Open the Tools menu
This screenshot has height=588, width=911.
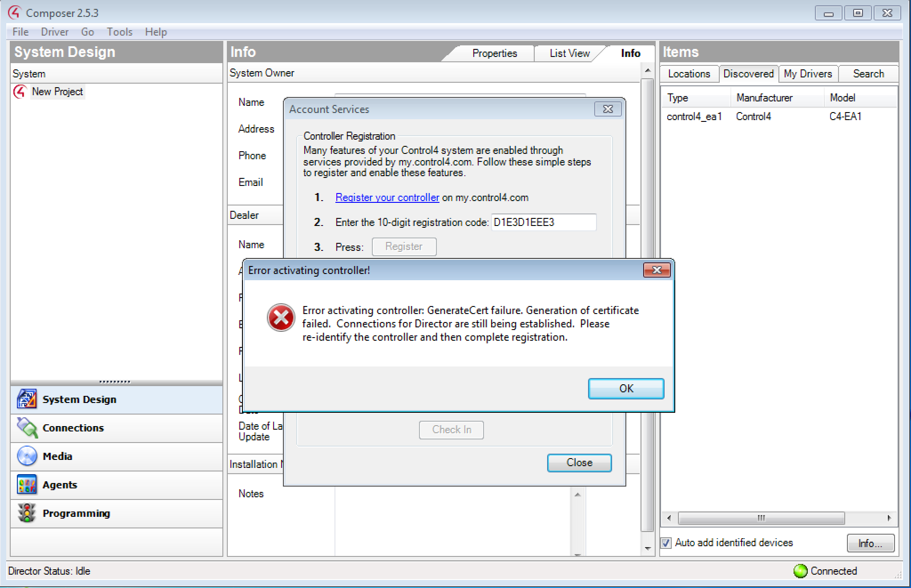119,32
